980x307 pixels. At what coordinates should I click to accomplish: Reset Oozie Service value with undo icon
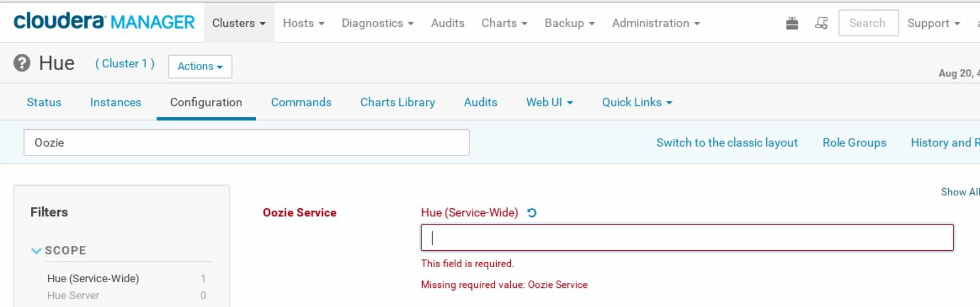point(532,213)
